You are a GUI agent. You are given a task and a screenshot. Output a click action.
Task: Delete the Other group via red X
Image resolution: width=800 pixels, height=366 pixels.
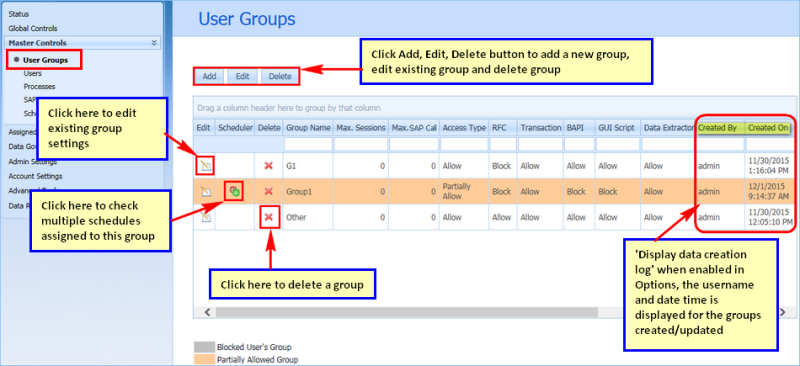(269, 217)
